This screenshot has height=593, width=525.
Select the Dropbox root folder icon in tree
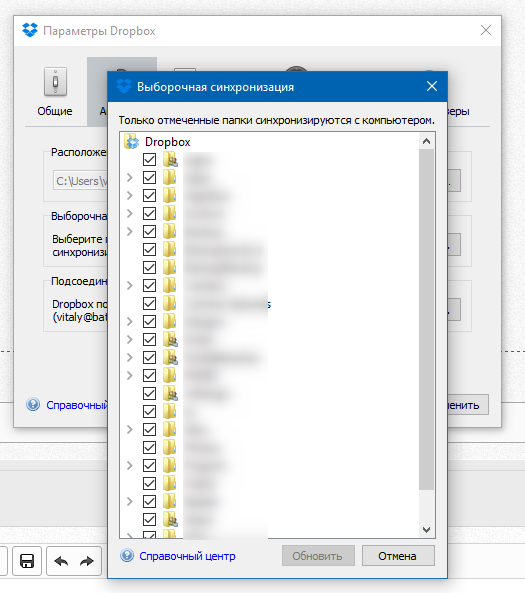(132, 142)
